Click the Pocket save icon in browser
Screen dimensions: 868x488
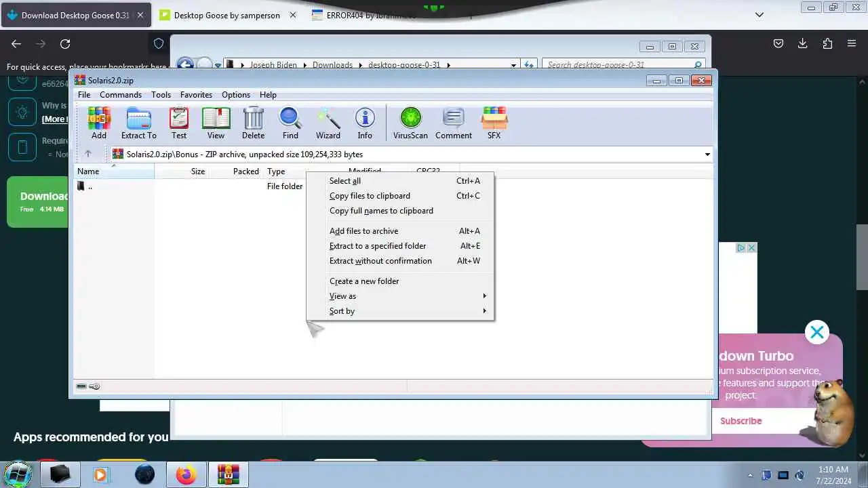[x=778, y=43]
